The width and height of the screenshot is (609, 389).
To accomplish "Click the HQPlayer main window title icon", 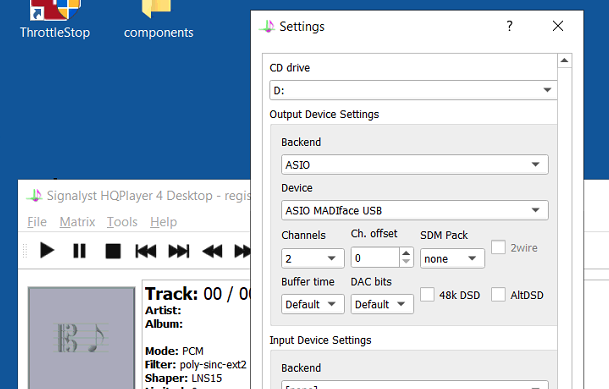I will (x=35, y=195).
